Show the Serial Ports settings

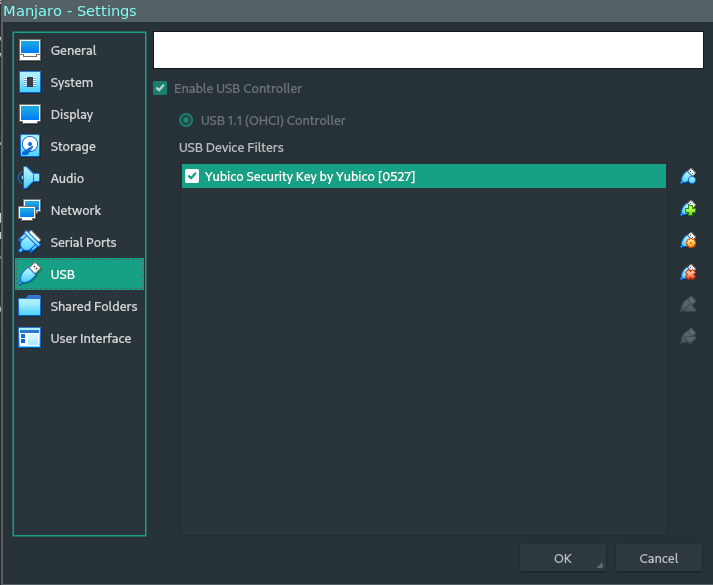[83, 242]
